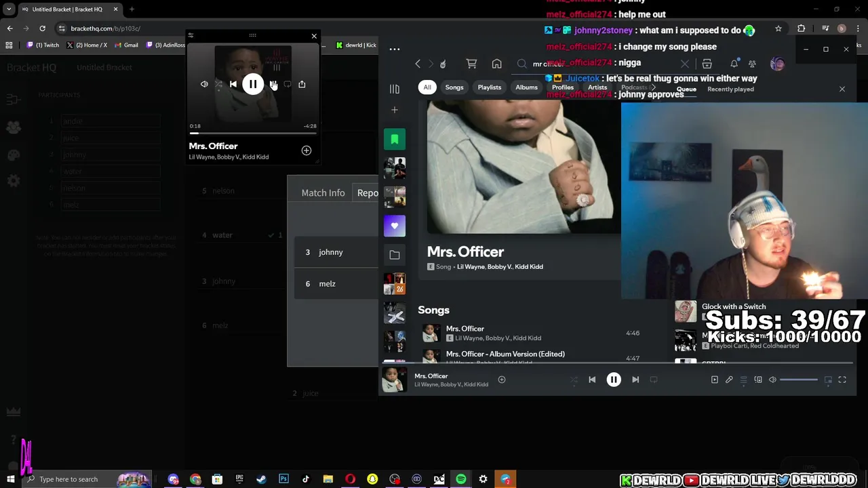Pause playback in the Spotify miniplayer
Screen dimensions: 868x488
click(x=253, y=84)
